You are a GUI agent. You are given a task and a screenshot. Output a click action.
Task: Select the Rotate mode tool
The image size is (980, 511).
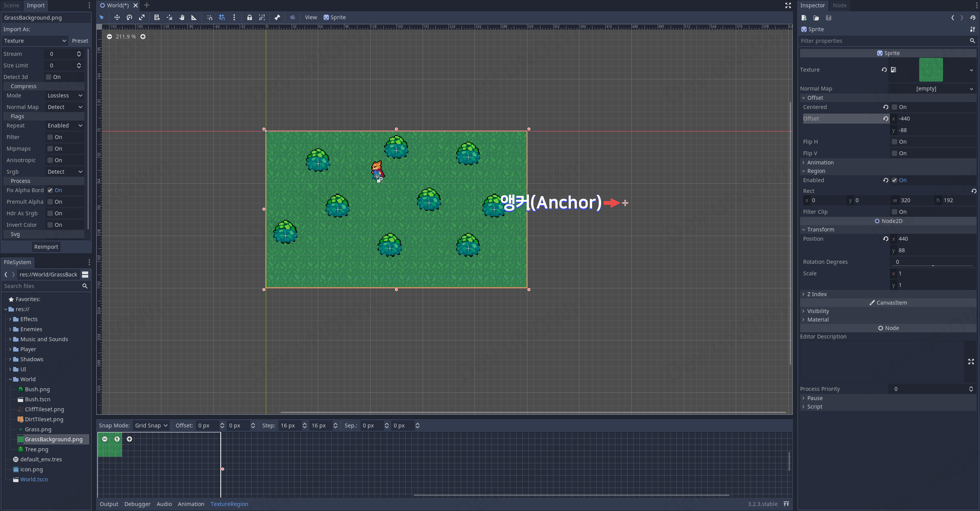pos(129,17)
